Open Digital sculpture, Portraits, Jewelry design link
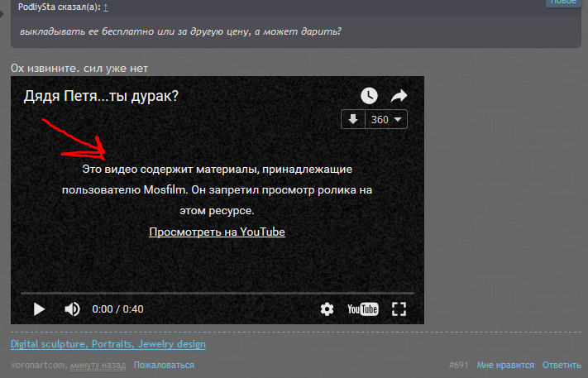This screenshot has height=378, width=588. [108, 344]
